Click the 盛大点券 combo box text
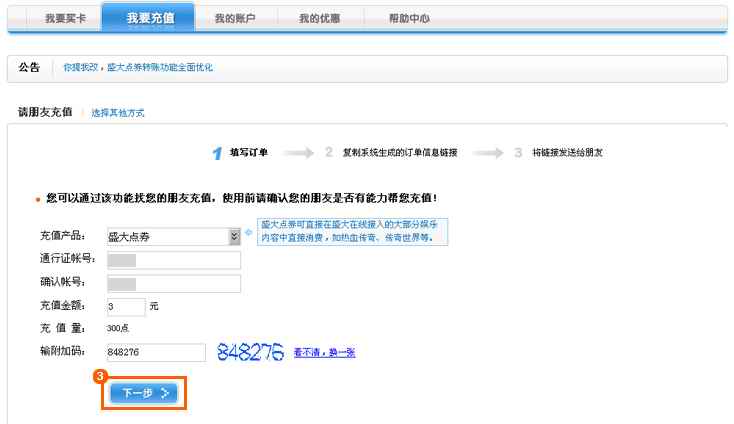 [x=165, y=237]
